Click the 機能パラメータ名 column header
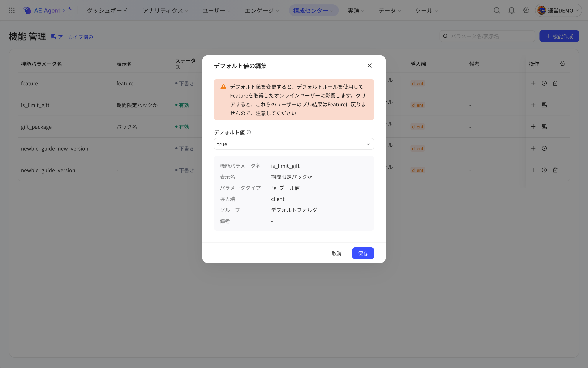This screenshot has width=588, height=368. click(x=41, y=64)
